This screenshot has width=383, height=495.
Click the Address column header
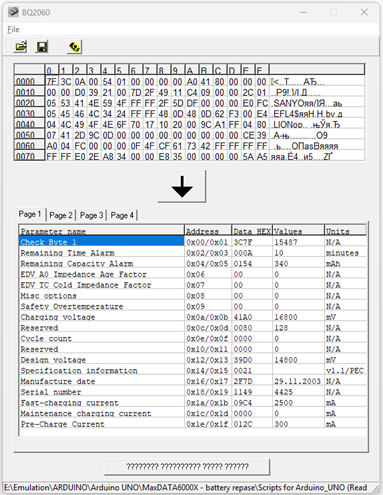(x=208, y=231)
